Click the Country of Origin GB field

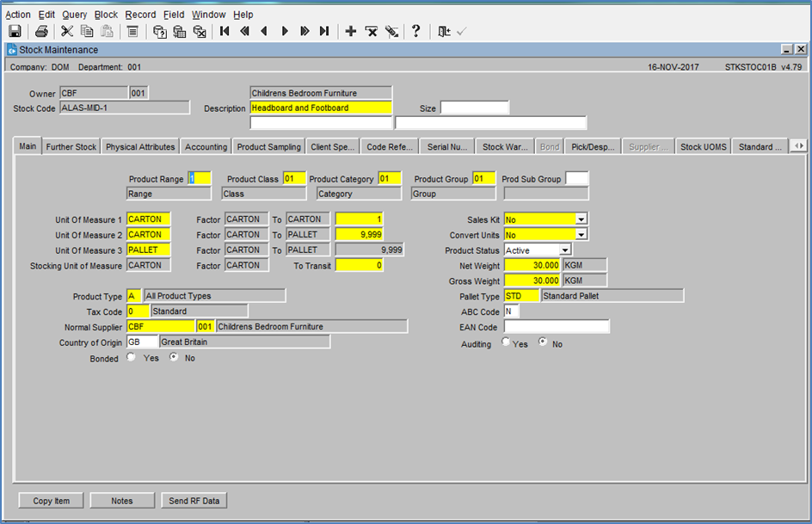142,342
